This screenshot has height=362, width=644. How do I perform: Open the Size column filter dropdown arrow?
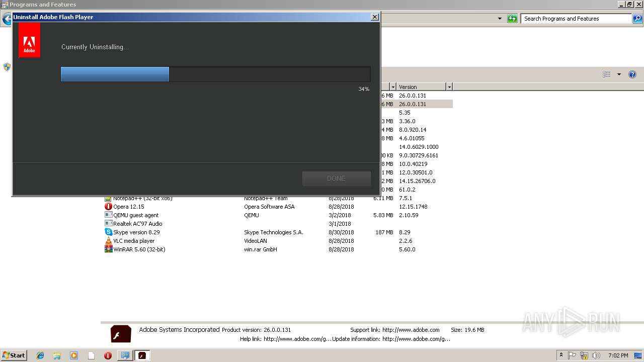click(392, 87)
